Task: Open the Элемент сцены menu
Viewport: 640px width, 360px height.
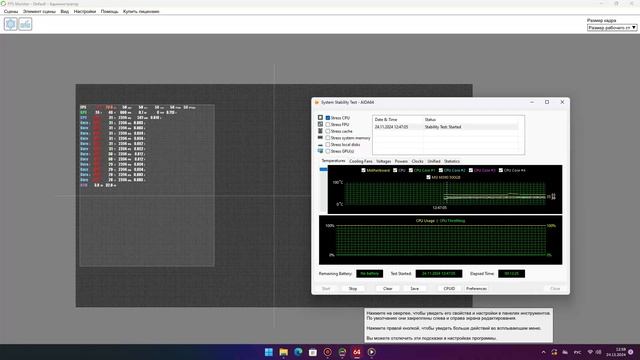Action: click(39, 11)
